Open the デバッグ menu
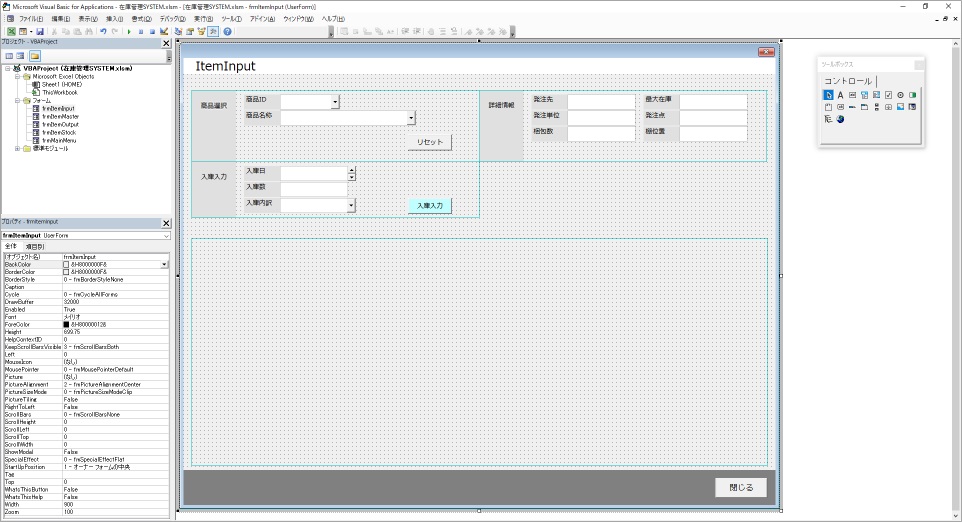This screenshot has height=522, width=962. pos(172,19)
